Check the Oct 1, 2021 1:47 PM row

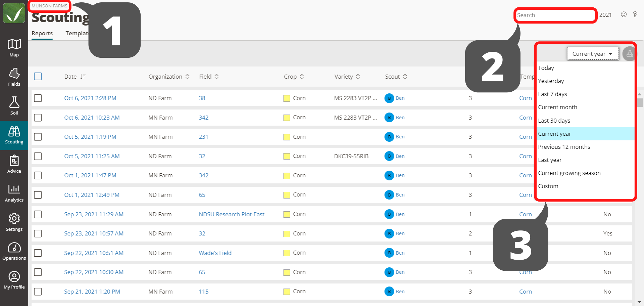point(38,175)
